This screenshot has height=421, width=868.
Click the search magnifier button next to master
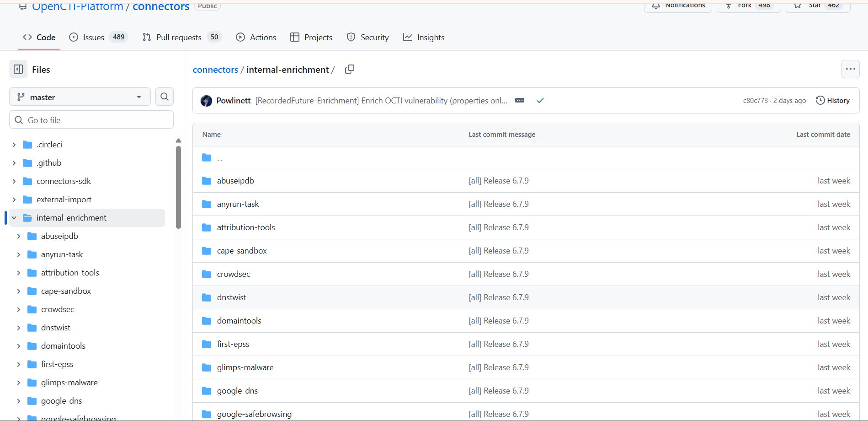[x=165, y=97]
